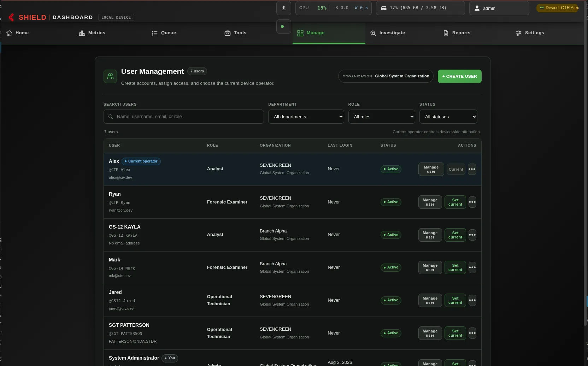Open the Queue tab

click(x=164, y=33)
